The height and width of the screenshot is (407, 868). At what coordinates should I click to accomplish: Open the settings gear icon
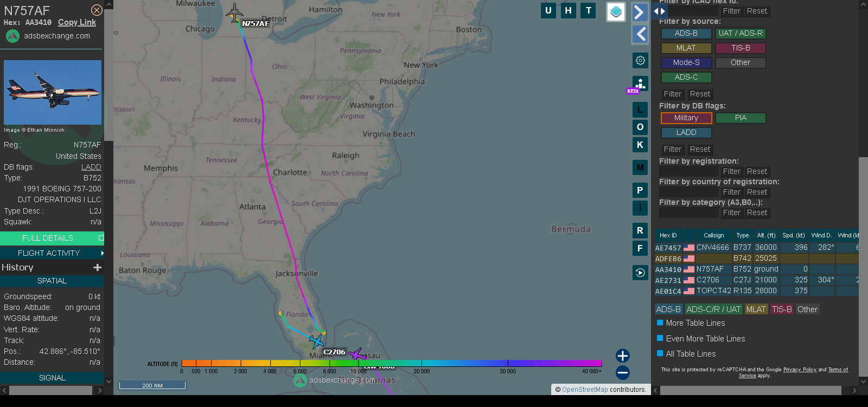coord(640,60)
